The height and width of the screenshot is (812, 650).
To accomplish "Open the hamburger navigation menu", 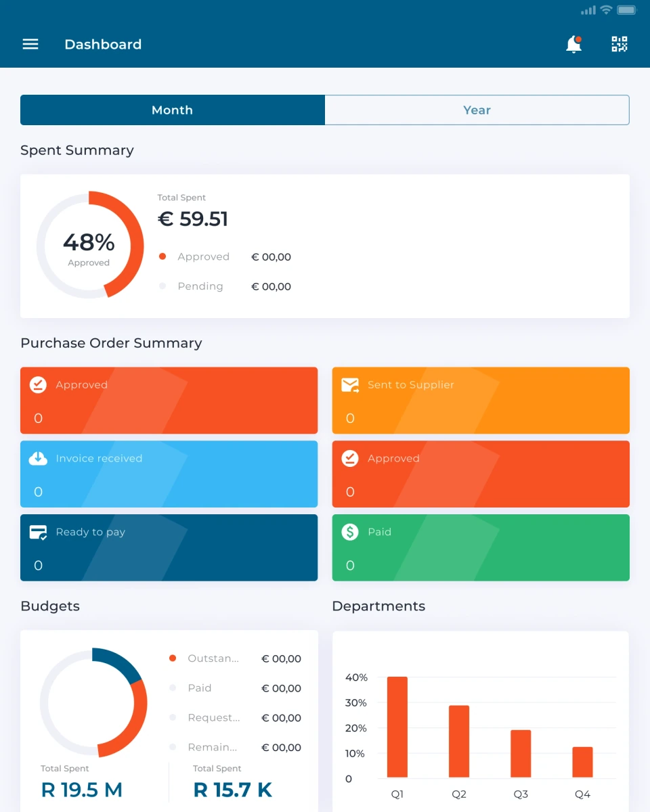I will [30, 44].
